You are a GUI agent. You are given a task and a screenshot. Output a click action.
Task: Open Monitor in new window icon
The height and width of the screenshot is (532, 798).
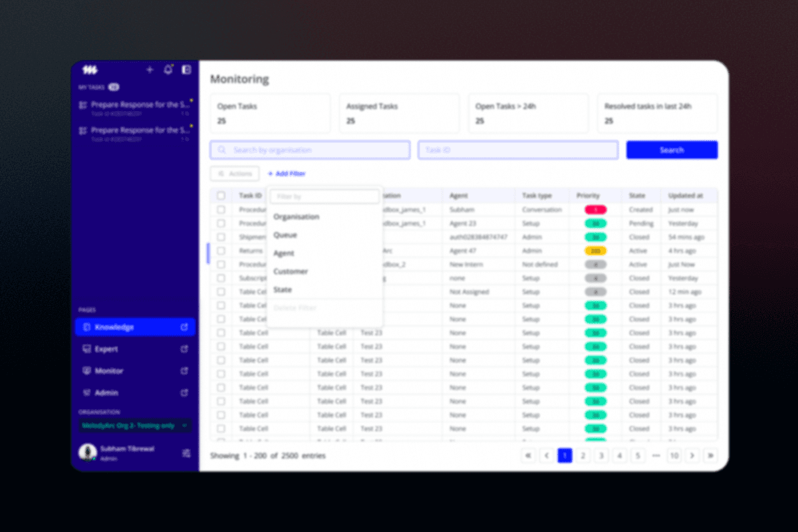[x=185, y=371]
